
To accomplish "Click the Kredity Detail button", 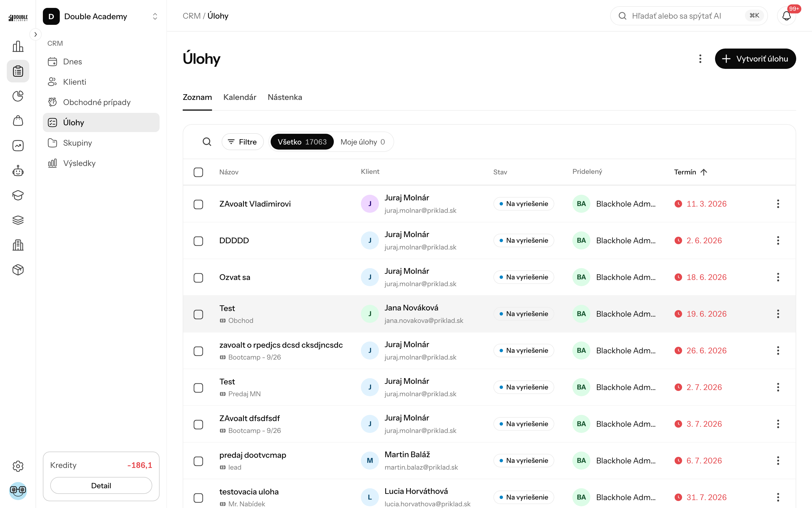I will coord(101,485).
